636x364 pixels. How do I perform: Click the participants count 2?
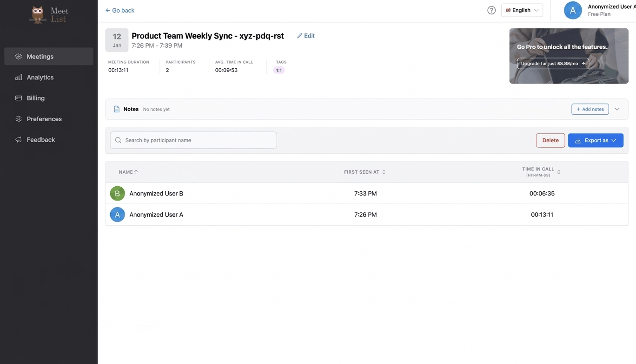167,70
